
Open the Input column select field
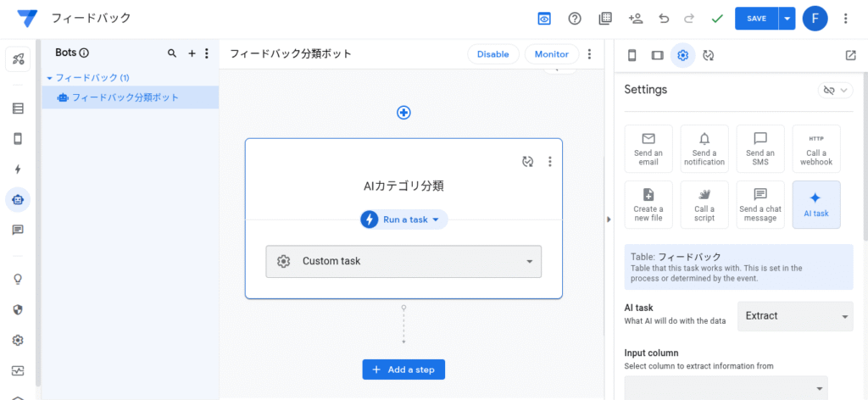pos(726,387)
